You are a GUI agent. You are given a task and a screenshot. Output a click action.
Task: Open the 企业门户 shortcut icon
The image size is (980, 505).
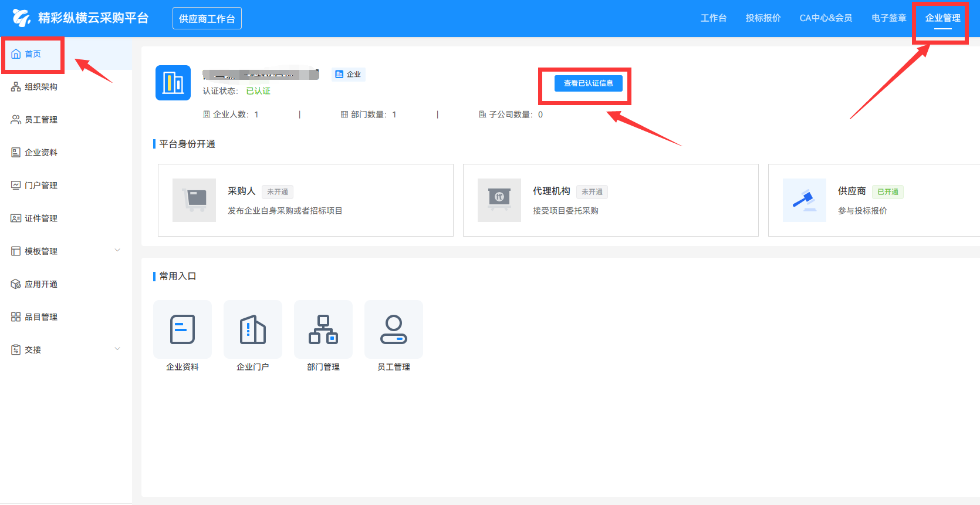(253, 329)
